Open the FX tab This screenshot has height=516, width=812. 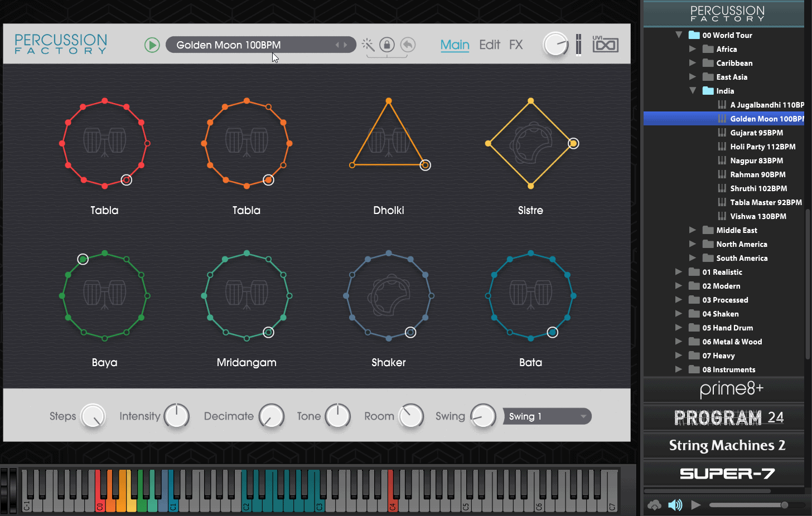coord(516,45)
